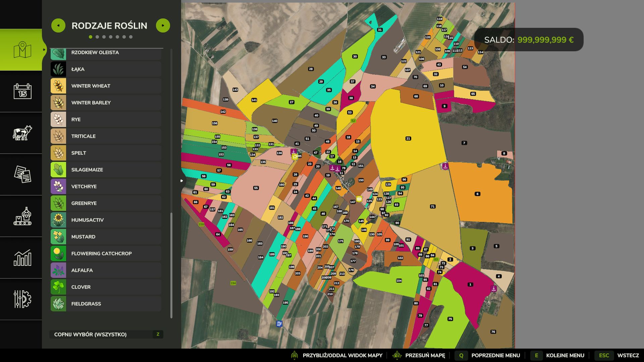Click the Alfalfa crop icon
The image size is (644, 362).
[x=58, y=270]
